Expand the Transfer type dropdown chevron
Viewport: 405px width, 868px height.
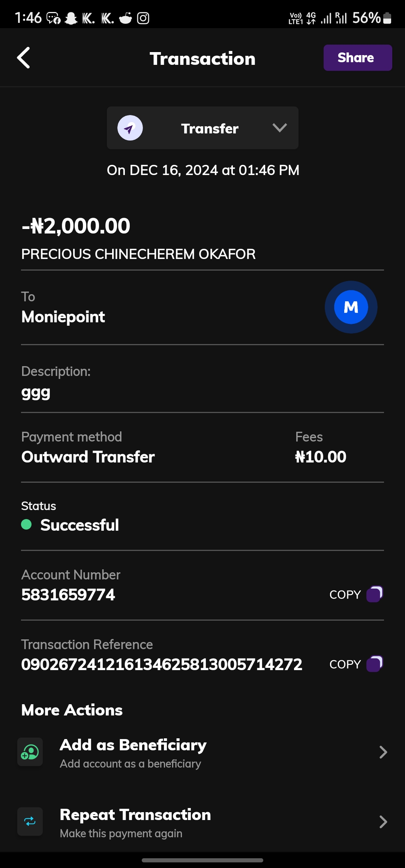tap(279, 128)
